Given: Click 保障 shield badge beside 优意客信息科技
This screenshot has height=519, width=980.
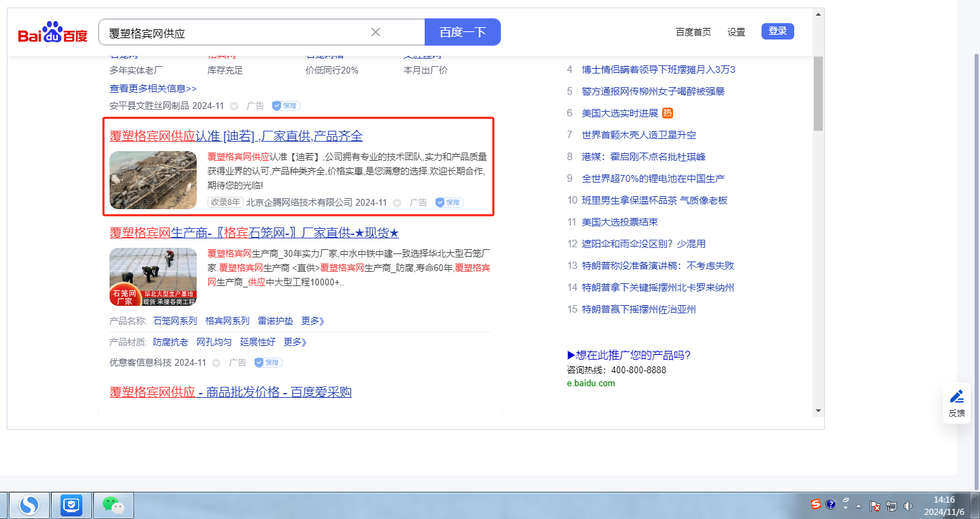Looking at the screenshot, I should tap(268, 363).
